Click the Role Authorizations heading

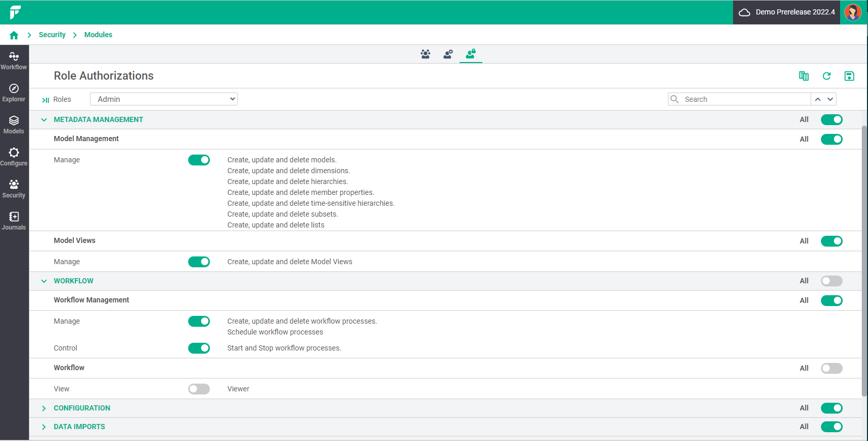coord(103,76)
